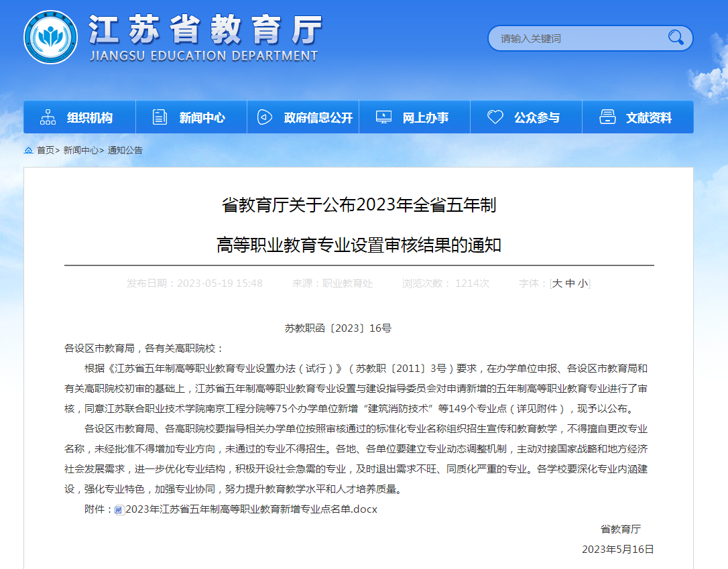Viewport: 728px width, 569px height.
Task: Click the 政府信息公开 icon
Action: pyautogui.click(x=265, y=117)
